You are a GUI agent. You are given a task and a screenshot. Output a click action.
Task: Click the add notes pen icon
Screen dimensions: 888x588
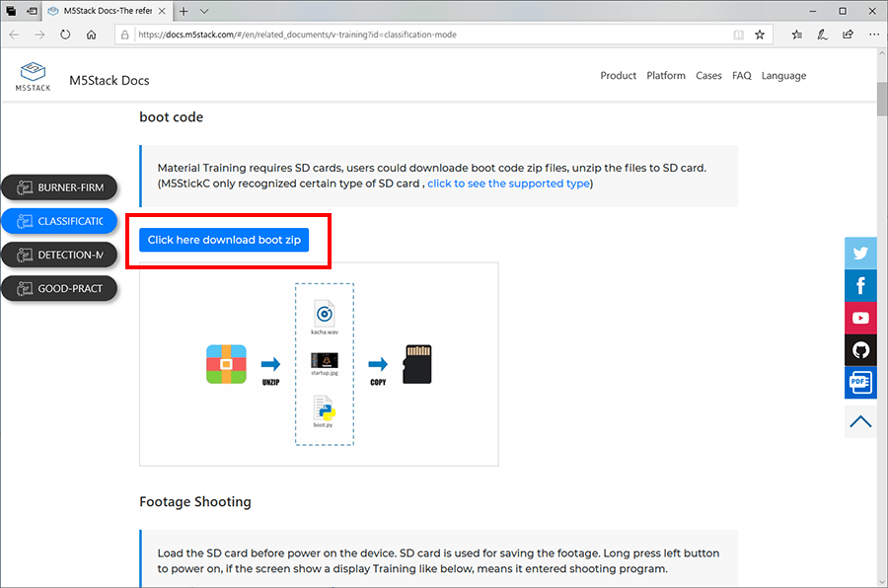pyautogui.click(x=822, y=35)
